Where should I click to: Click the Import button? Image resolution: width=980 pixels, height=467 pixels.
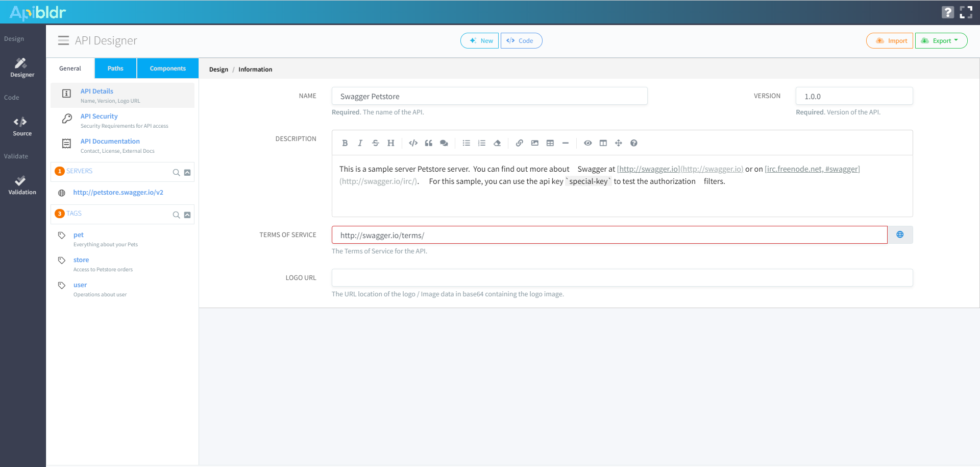890,40
